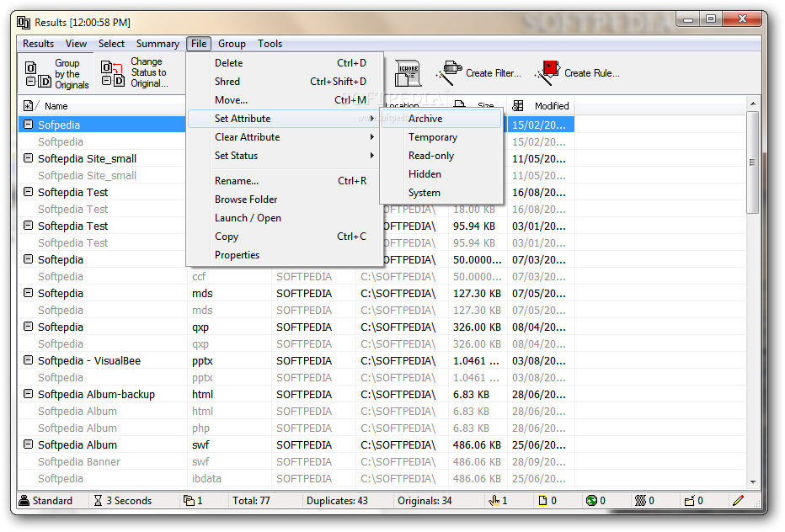
Task: Choose Rename... from the File menu
Action: [x=285, y=181]
